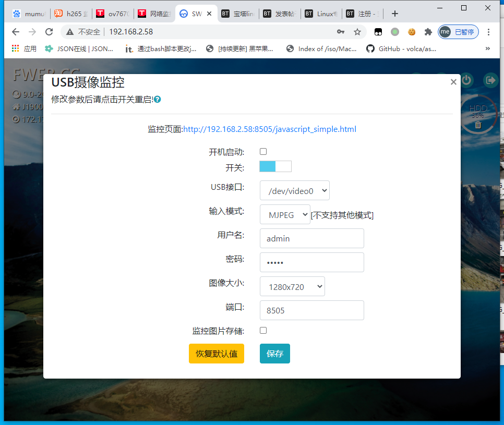Bookmark page with the star icon
Viewport: 504px width, 425px height.
click(x=357, y=32)
